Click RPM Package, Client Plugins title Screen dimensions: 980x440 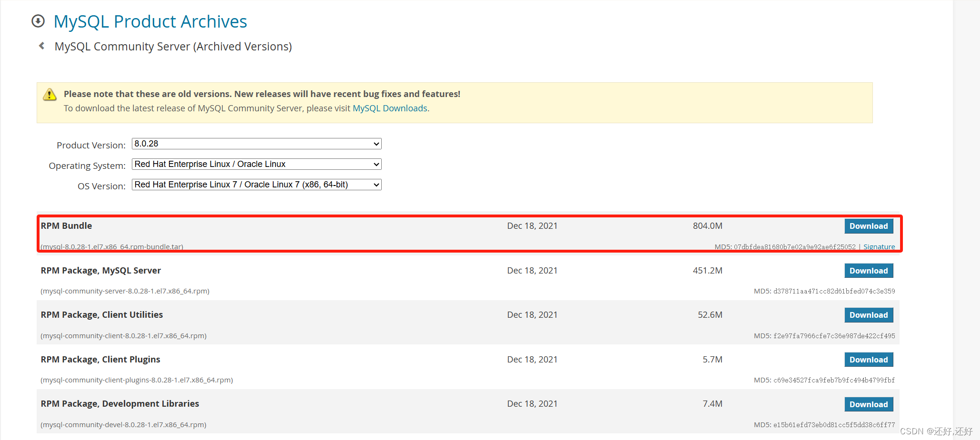(100, 360)
